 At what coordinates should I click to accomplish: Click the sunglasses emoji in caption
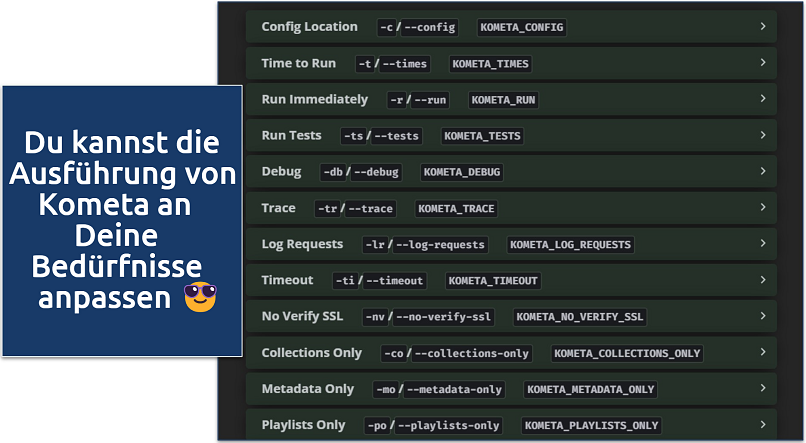[201, 297]
